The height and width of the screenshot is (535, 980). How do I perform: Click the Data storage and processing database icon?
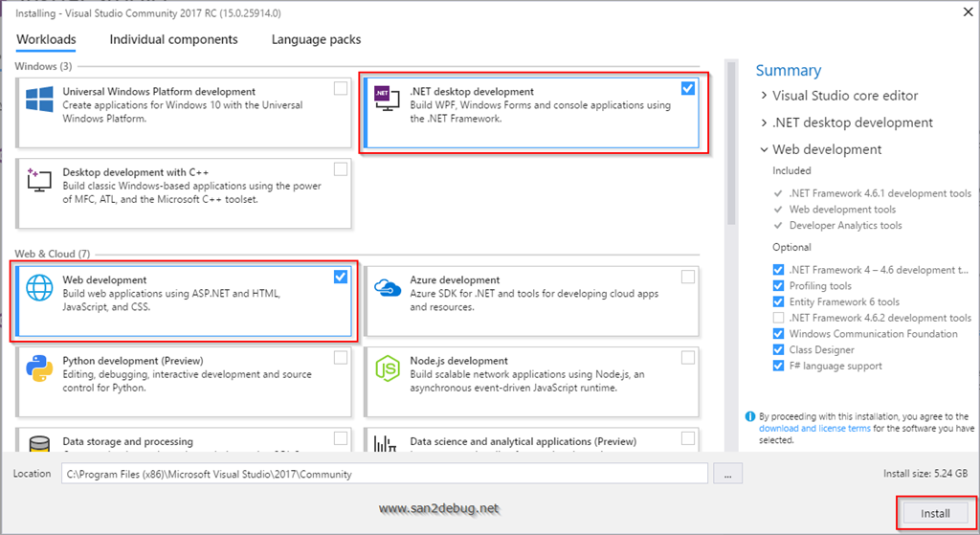[39, 445]
